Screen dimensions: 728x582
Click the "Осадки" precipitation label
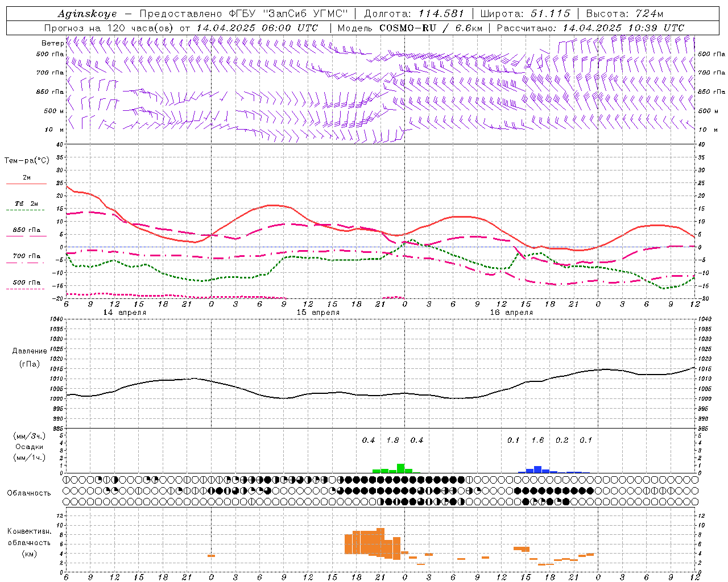30,447
